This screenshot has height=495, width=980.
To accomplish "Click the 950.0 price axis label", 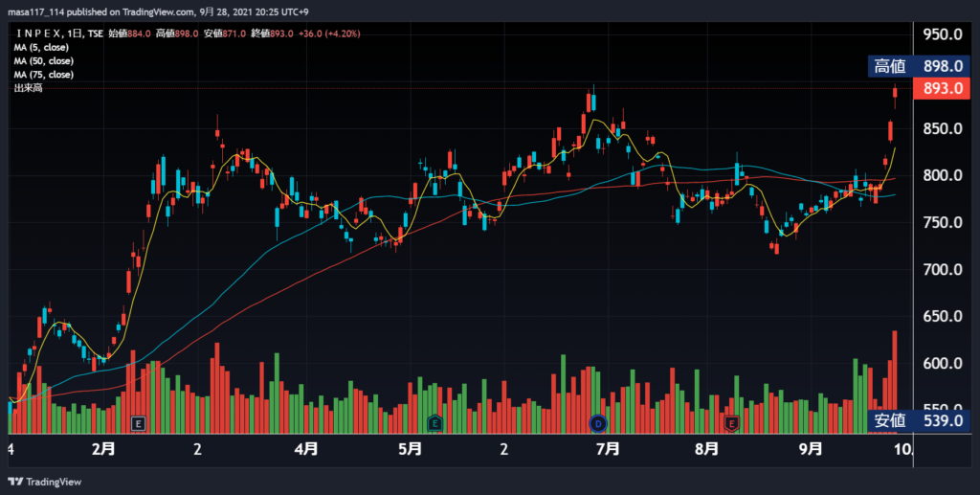I will (943, 34).
